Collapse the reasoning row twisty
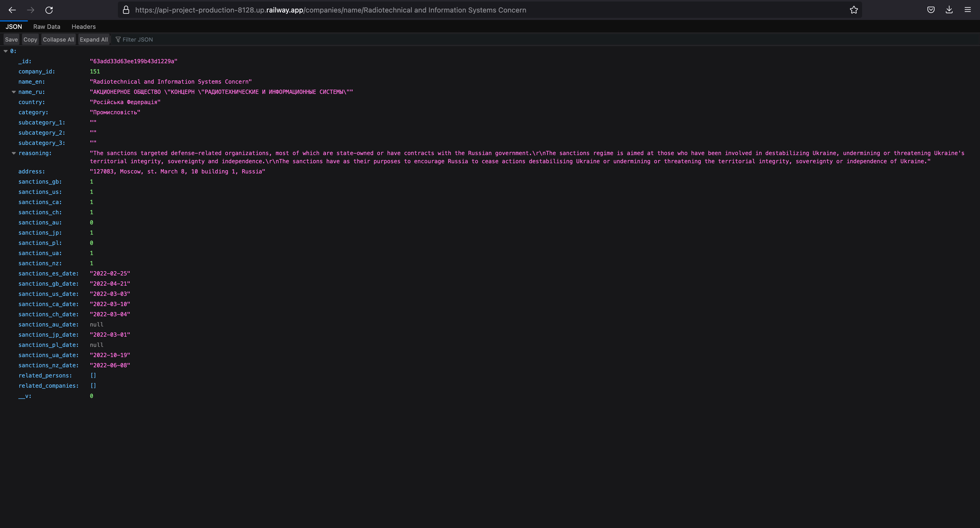Image resolution: width=980 pixels, height=528 pixels. click(x=14, y=153)
